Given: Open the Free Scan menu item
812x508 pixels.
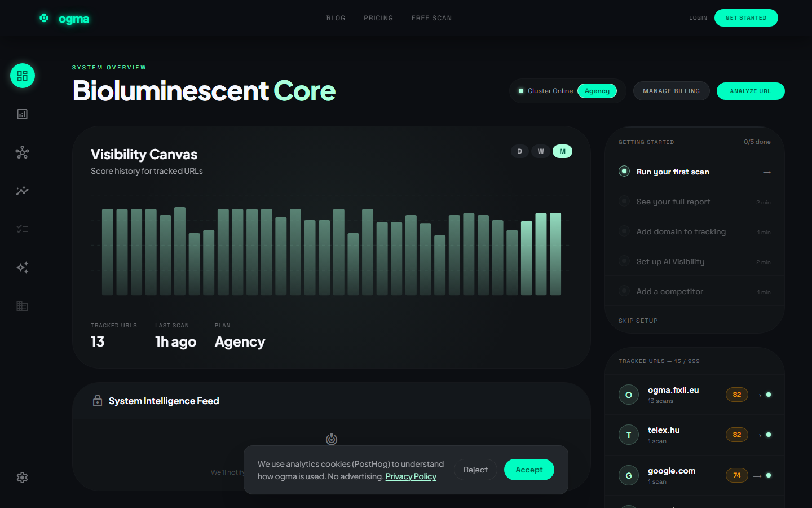Looking at the screenshot, I should [431, 18].
